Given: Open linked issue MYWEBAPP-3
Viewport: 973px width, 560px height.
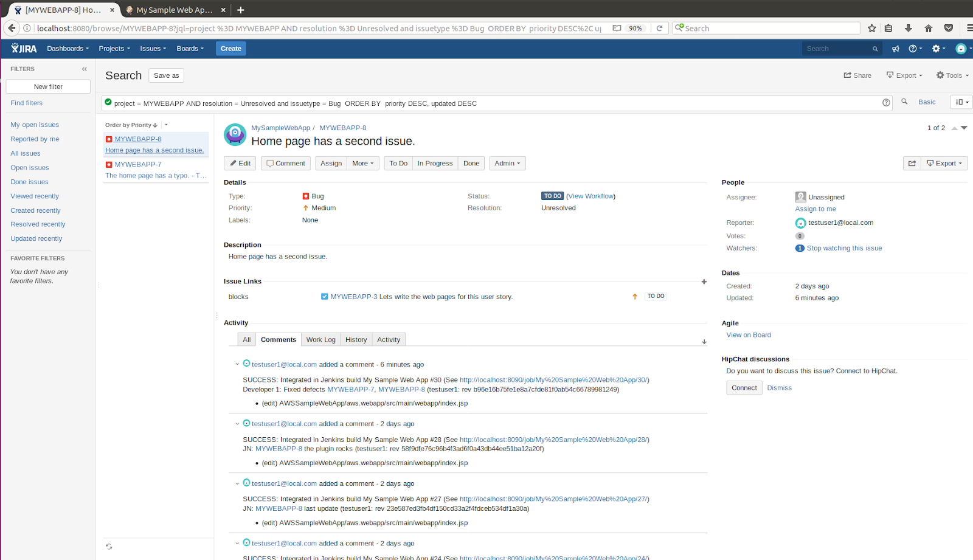Looking at the screenshot, I should point(354,297).
